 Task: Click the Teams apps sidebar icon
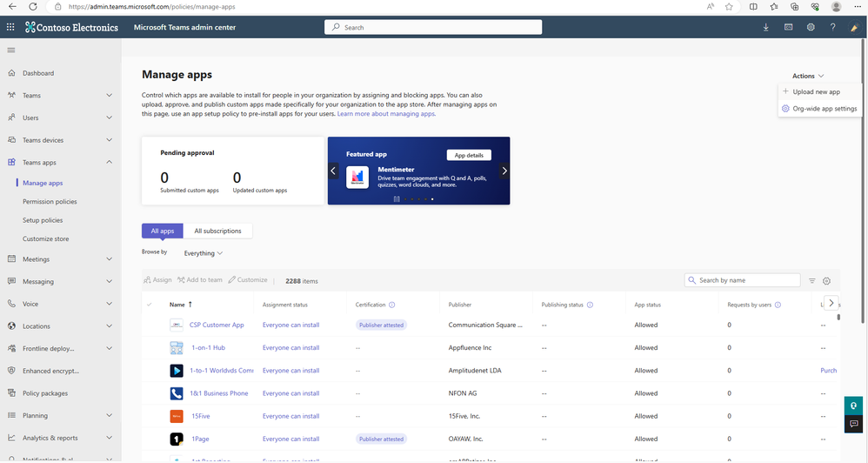coord(11,162)
